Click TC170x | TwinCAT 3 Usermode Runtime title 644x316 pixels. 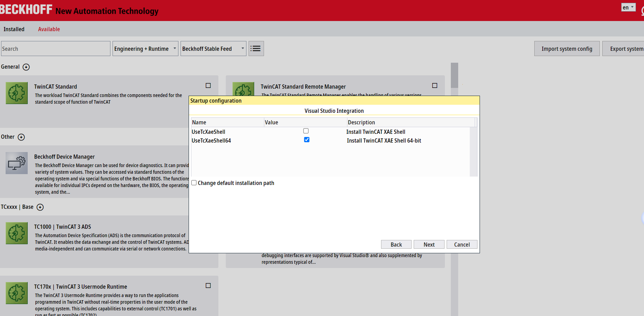click(81, 287)
